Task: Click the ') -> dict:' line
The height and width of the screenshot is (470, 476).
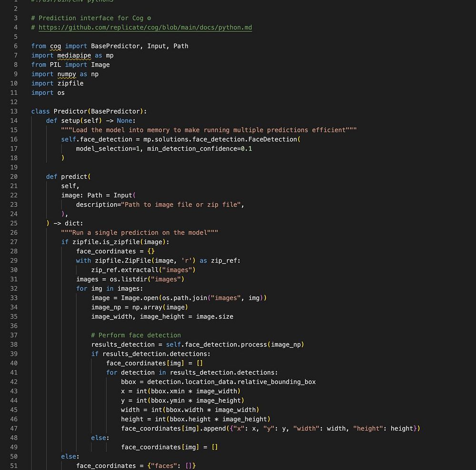Action: click(x=65, y=223)
